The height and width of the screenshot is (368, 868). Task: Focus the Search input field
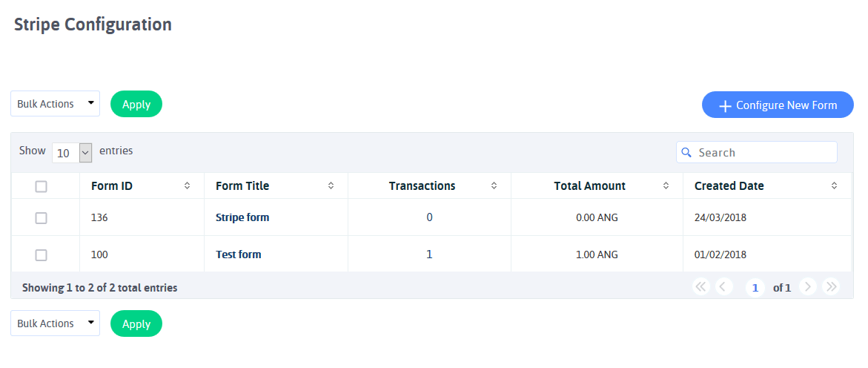[x=757, y=152]
